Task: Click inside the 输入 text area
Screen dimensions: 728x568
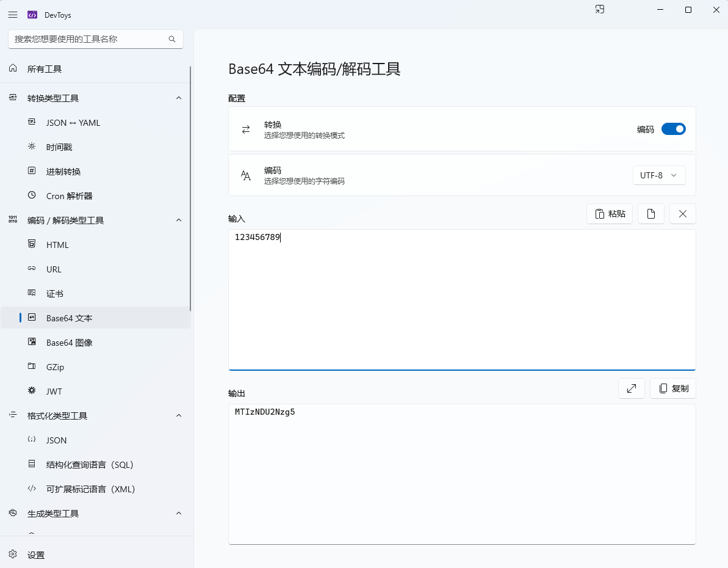Action: pos(462,300)
